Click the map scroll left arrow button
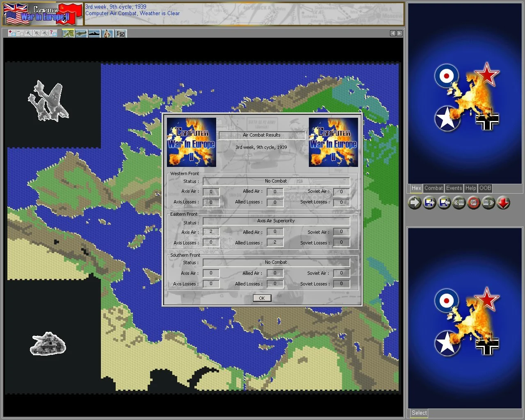 pos(393,33)
